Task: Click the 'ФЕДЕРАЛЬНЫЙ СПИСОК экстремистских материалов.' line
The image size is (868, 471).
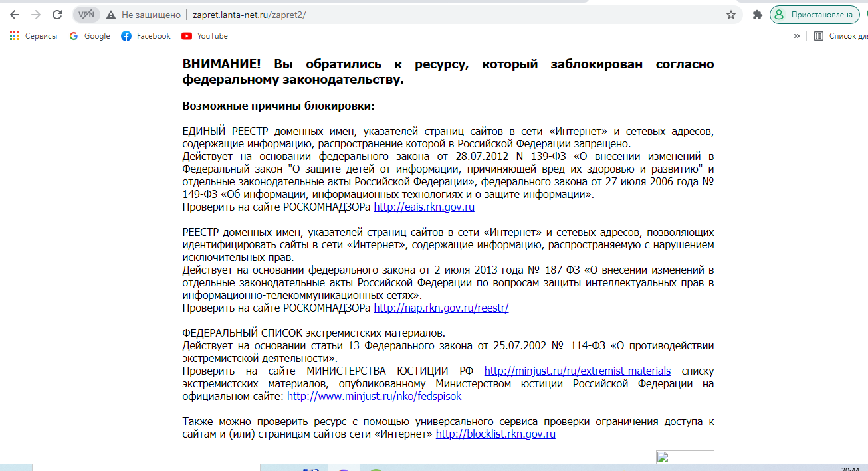Action: coord(314,333)
